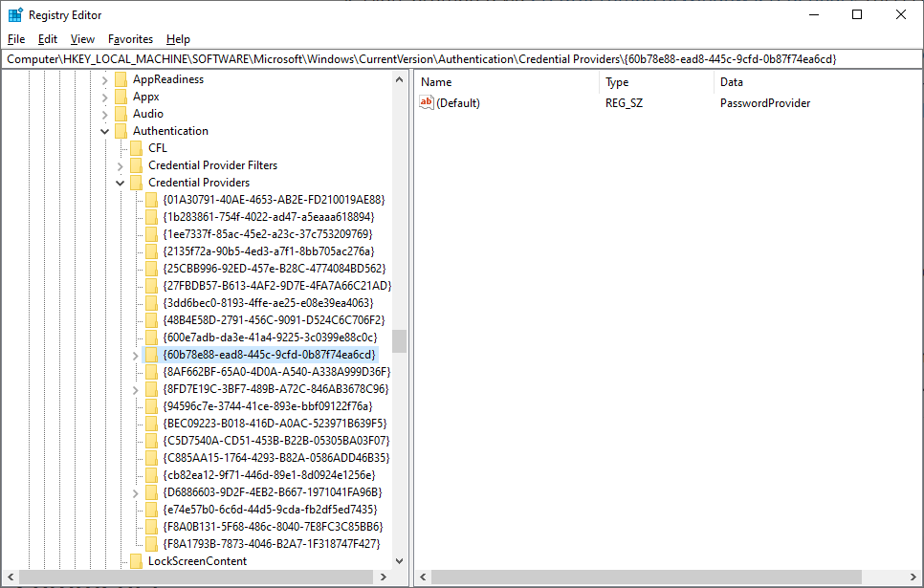Open the View menu
This screenshot has height=588, width=924.
81,39
